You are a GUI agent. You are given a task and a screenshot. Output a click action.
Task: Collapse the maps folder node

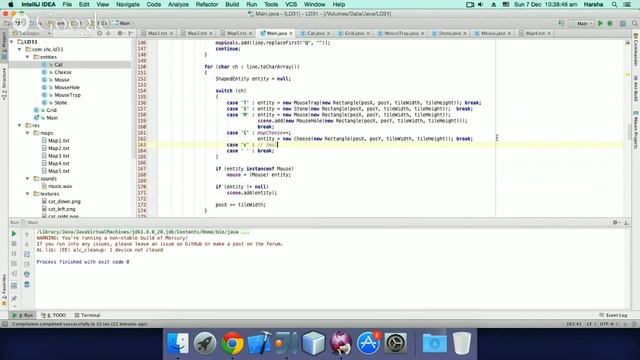[27, 133]
